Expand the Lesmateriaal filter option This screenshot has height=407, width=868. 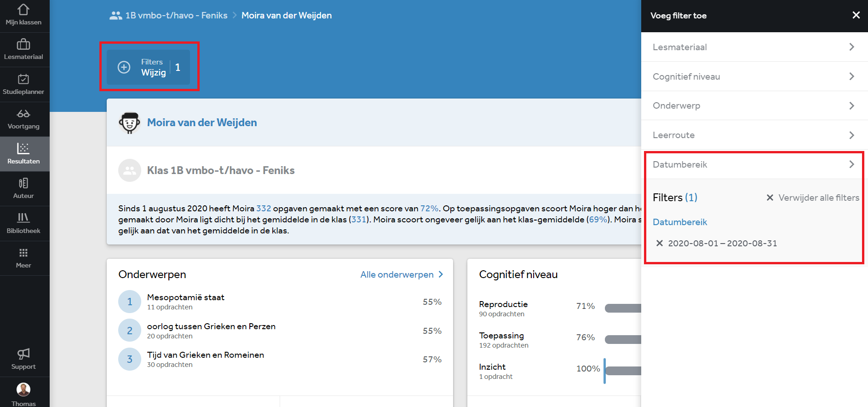pos(754,47)
